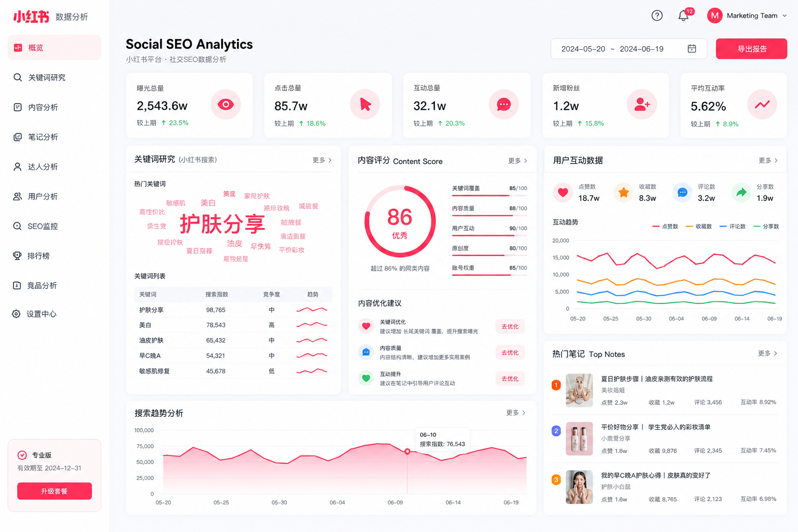Click the 用户互动 score progress bar
Screen dimensions: 798x532
point(489,236)
